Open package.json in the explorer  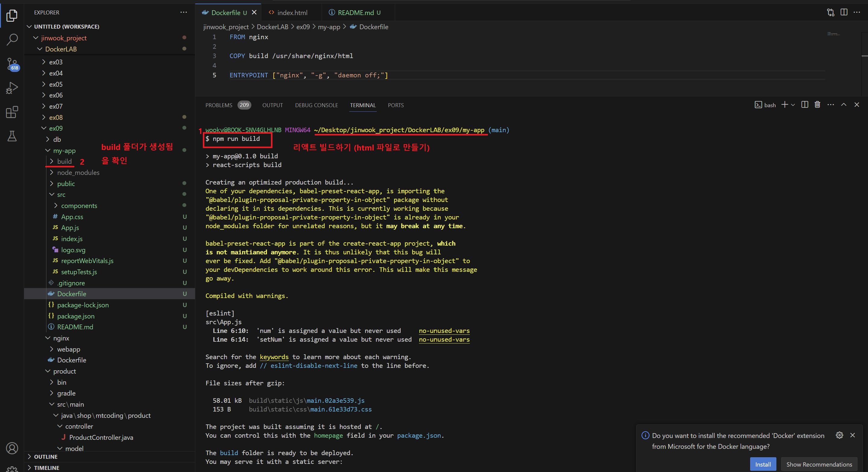75,316
